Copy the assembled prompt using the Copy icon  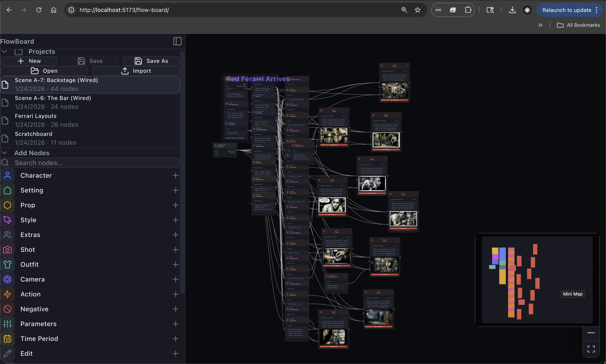click(x=404, y=71)
